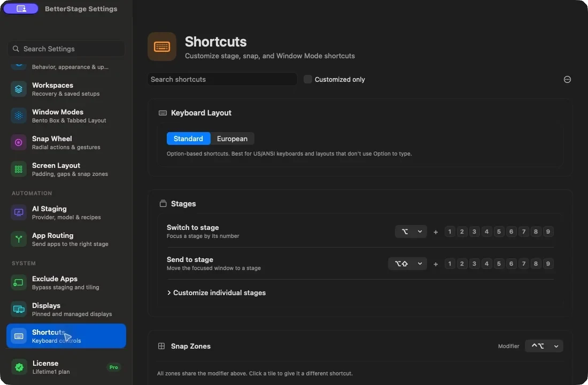Click the Switch to stage label

pos(193,227)
